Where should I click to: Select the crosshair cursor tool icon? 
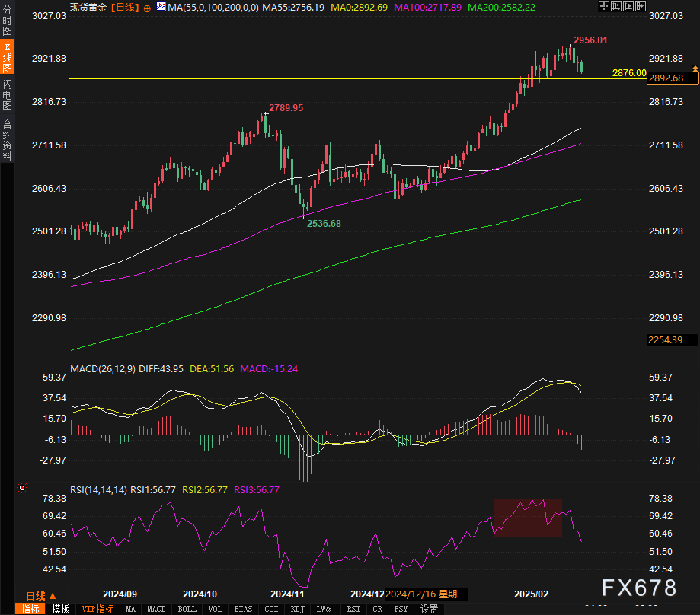604,6
